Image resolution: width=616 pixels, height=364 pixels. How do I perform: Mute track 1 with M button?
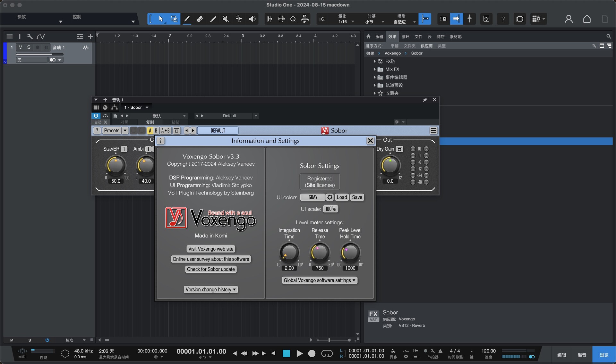pos(21,47)
